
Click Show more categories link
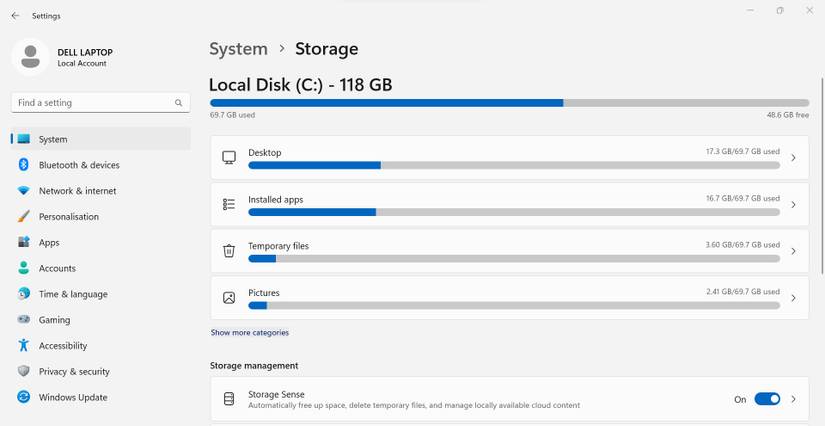[249, 332]
